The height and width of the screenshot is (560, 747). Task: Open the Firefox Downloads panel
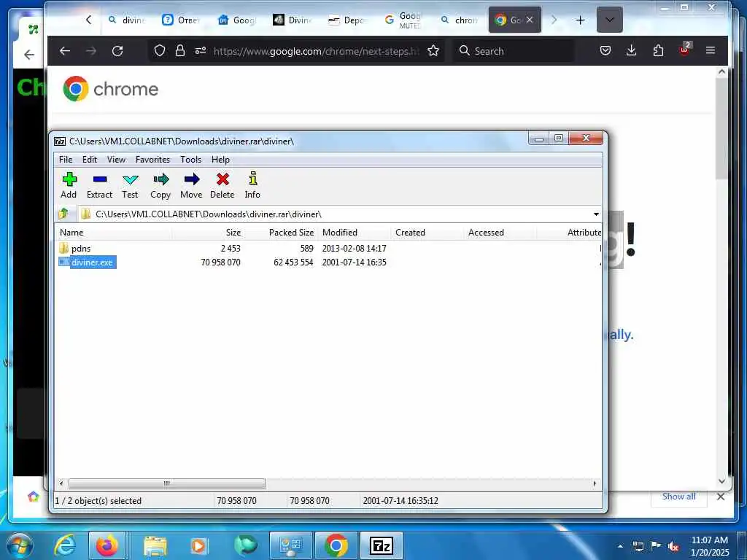[x=632, y=50]
